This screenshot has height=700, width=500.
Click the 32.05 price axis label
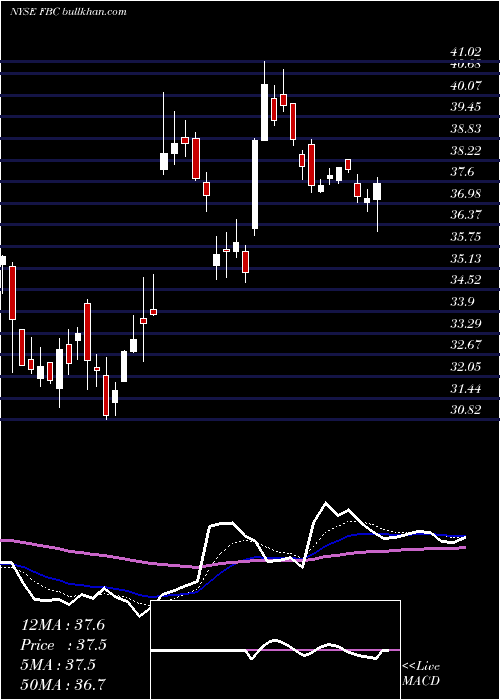466,367
